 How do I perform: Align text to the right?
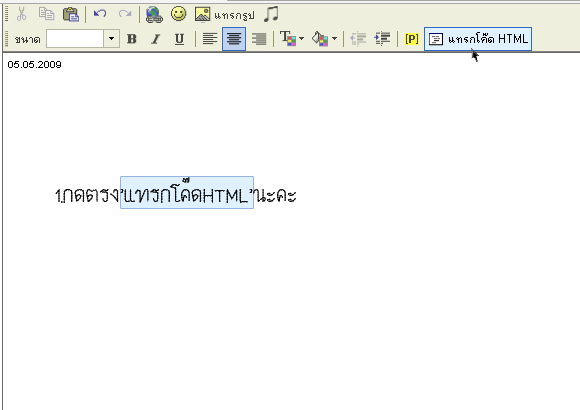tap(259, 38)
